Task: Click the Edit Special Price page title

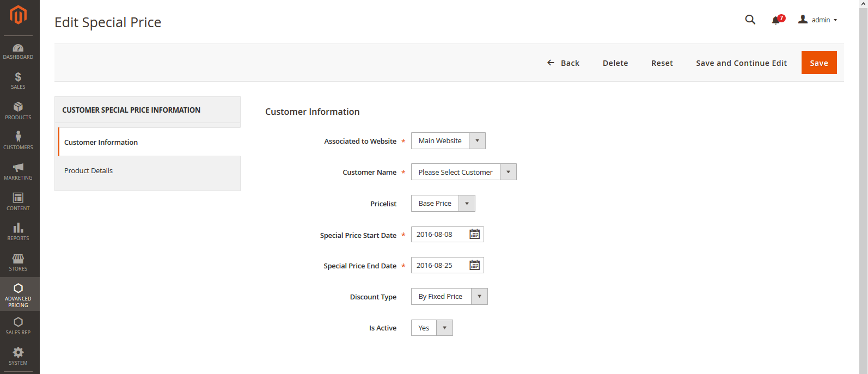Action: click(x=108, y=22)
